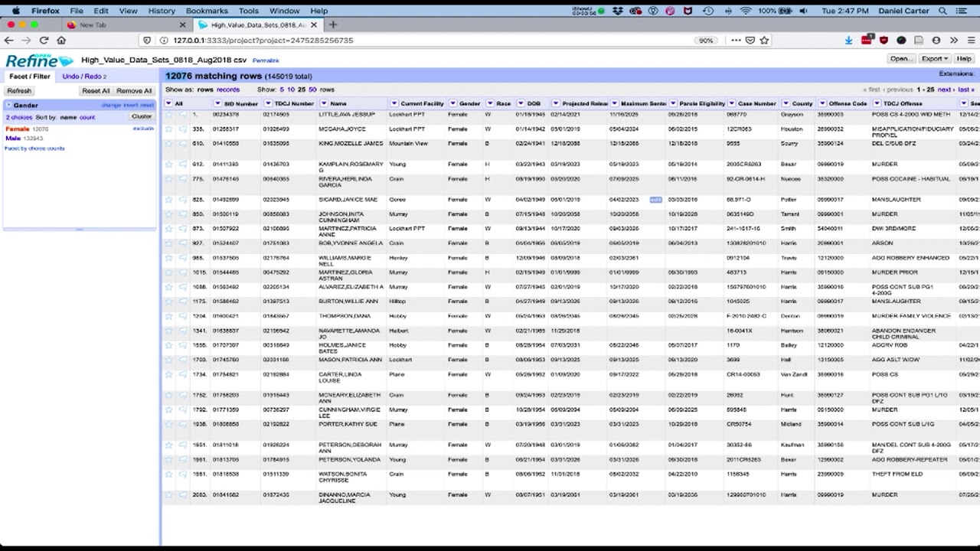
Task: Click the Open... project button
Action: point(900,59)
